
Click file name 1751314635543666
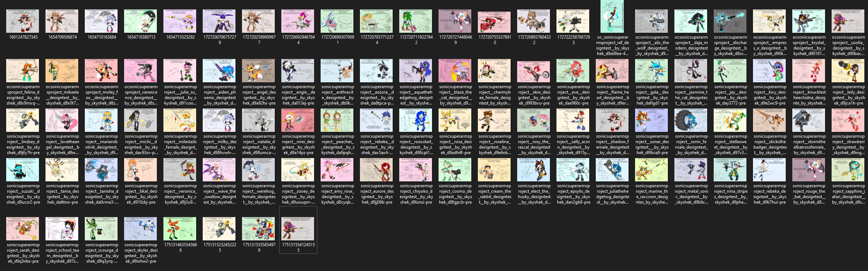tap(181, 247)
